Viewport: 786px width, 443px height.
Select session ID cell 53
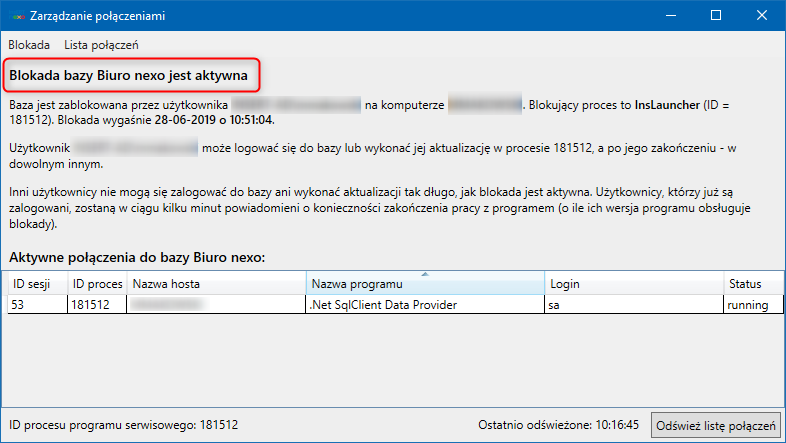pyautogui.click(x=38, y=305)
